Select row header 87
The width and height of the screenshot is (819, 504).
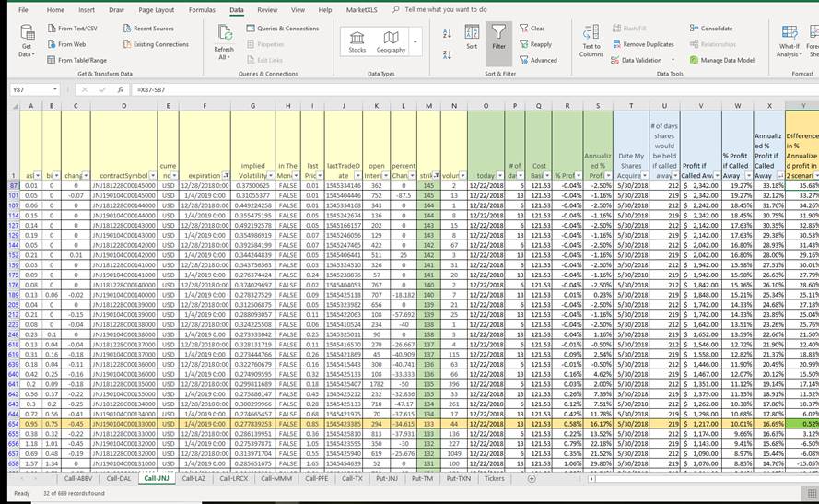(14, 185)
